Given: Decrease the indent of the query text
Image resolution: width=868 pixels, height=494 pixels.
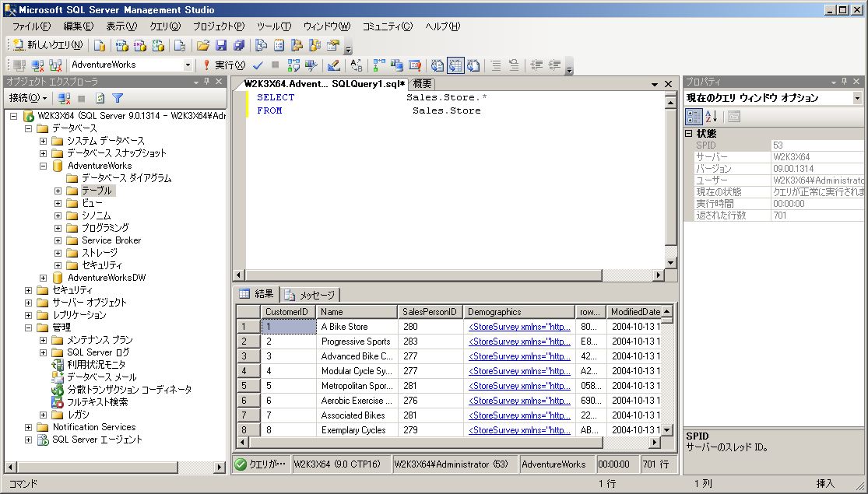Looking at the screenshot, I should tap(536, 65).
